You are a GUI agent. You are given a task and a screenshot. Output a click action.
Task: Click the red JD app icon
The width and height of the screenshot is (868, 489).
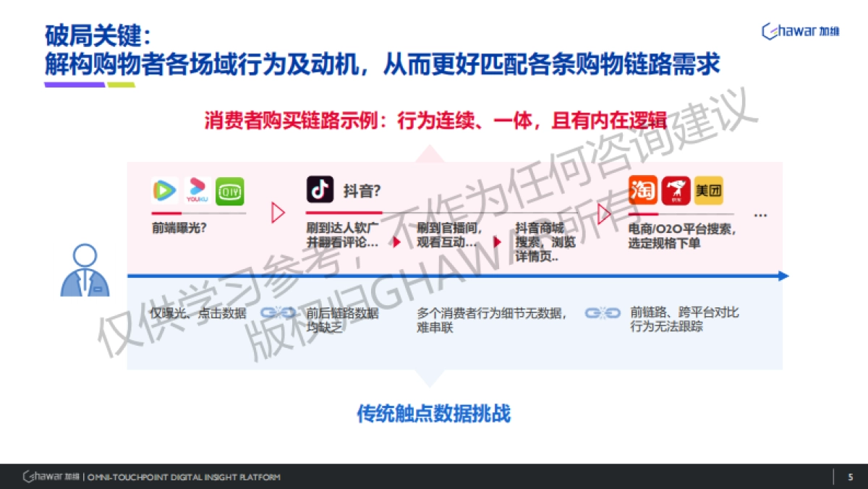coord(677,190)
